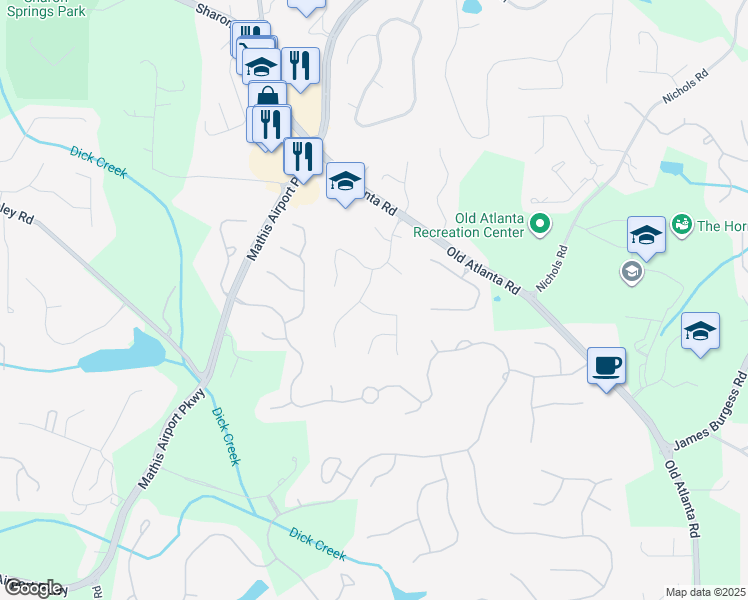Open the school marker left of The Hor… pin

point(646,235)
